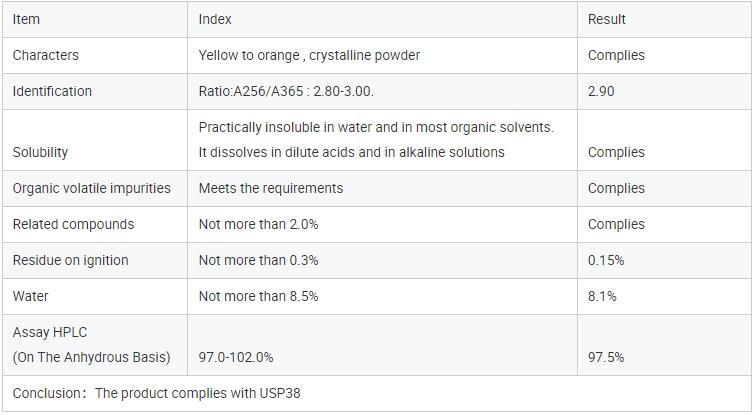
Task: Click 'It dissolves in dilute acids' line
Action: coord(351,152)
